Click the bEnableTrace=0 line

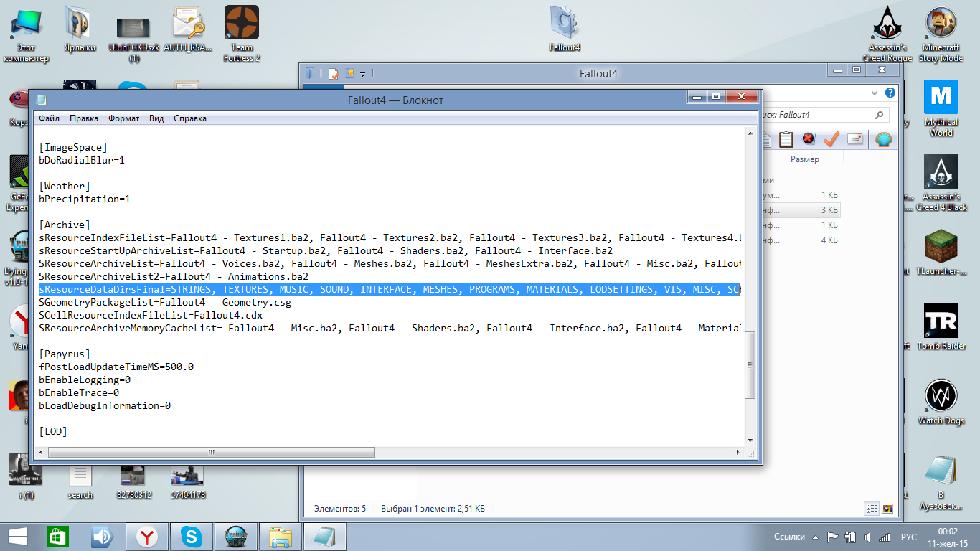tap(79, 392)
